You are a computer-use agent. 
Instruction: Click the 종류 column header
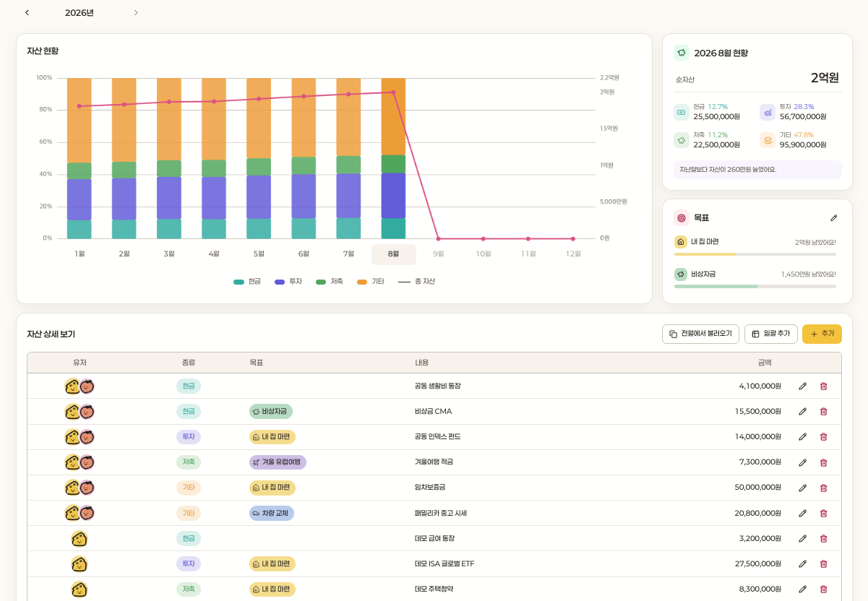pyautogui.click(x=189, y=363)
